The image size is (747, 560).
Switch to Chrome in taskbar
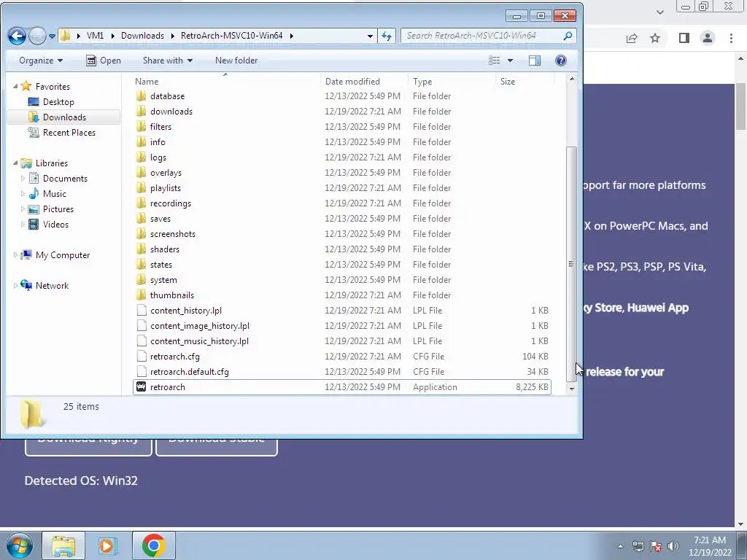pos(153,545)
